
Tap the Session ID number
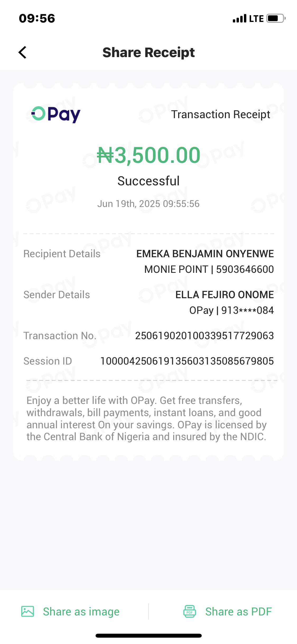pyautogui.click(x=187, y=361)
